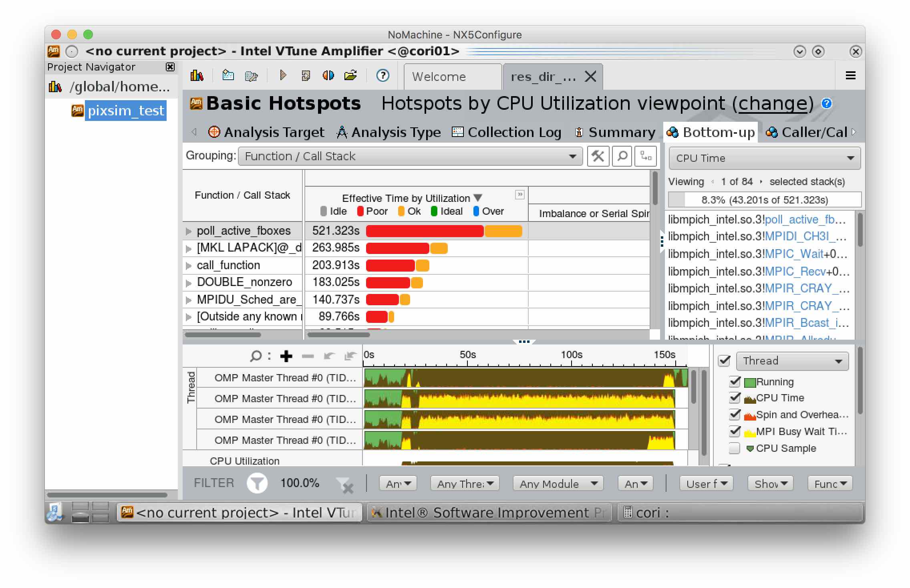Disable the MPI Busy Wait Time checkbox
The image size is (910, 588).
(735, 431)
